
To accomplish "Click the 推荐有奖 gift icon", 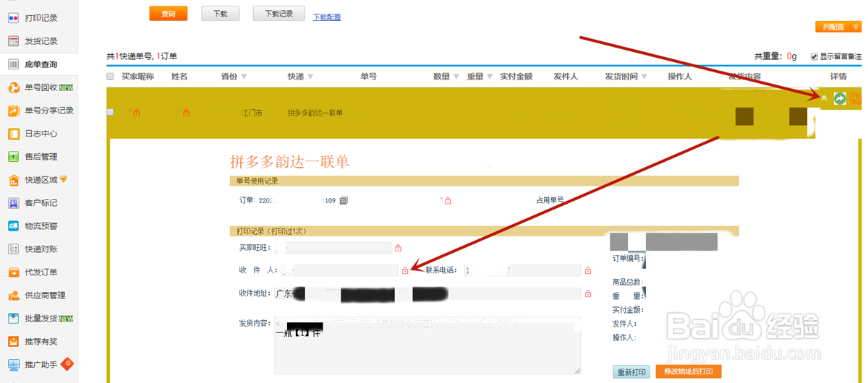I will pyautogui.click(x=13, y=341).
